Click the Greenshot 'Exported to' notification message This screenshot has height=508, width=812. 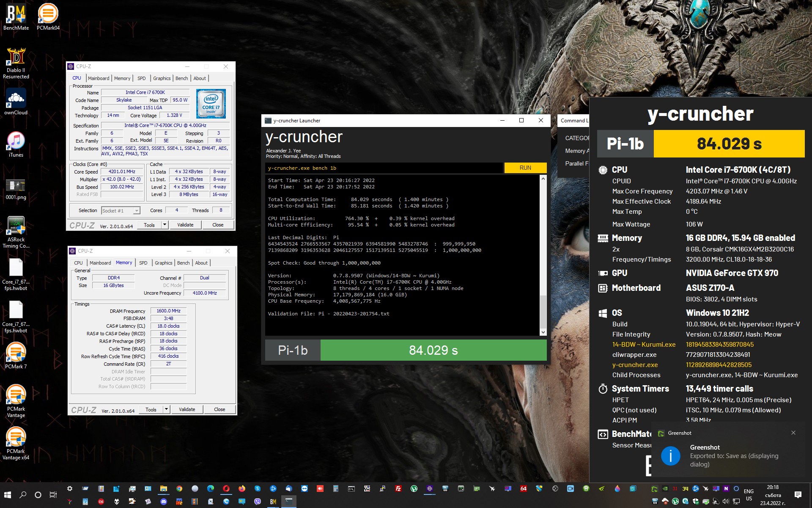[734, 460]
